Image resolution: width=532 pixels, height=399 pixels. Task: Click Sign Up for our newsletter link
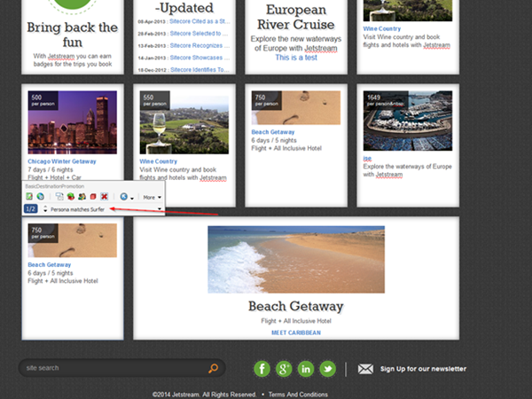(x=423, y=369)
